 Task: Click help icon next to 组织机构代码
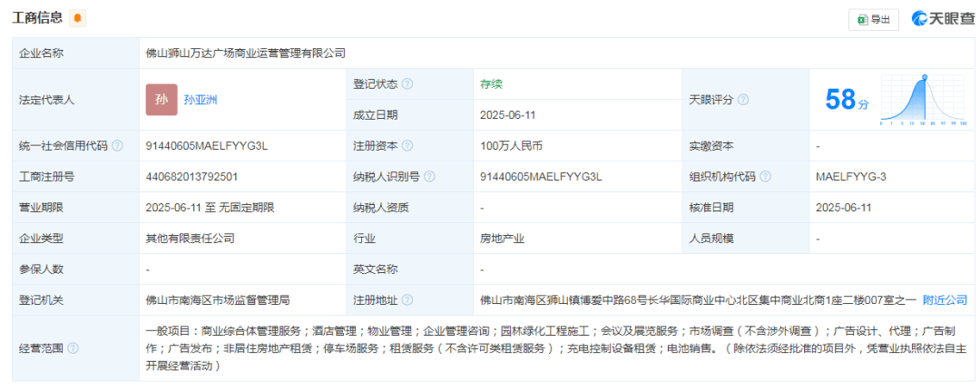click(765, 177)
